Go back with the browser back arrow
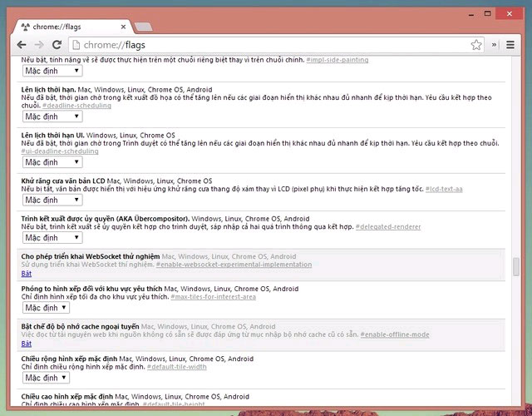This screenshot has height=416, width=532. click(x=22, y=45)
